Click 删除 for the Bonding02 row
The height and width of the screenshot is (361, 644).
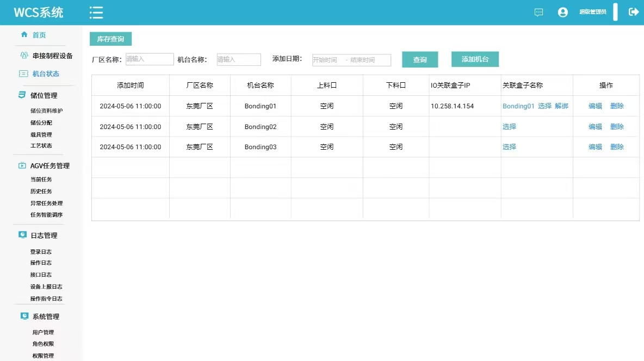[x=617, y=127]
